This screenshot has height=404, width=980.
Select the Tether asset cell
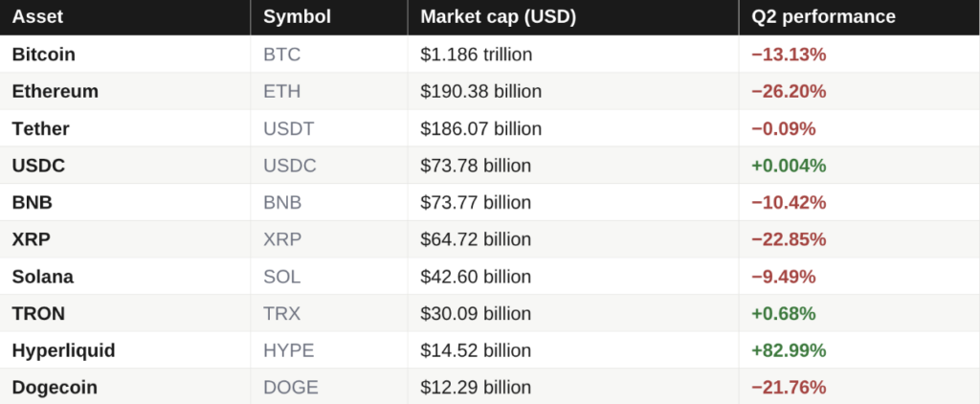[x=40, y=129]
